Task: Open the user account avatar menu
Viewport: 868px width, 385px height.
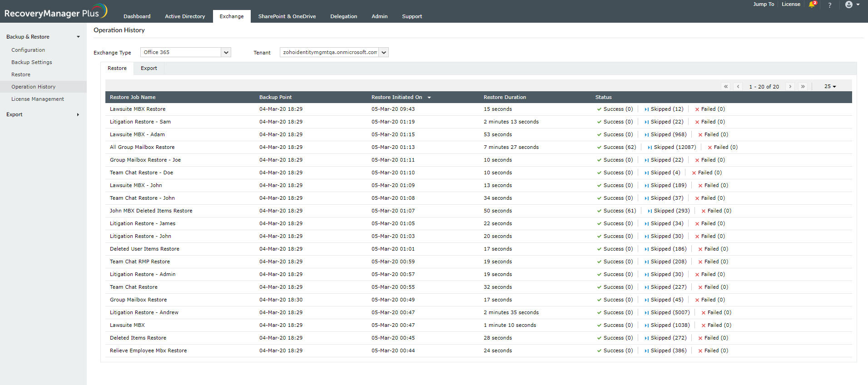Action: 852,5
